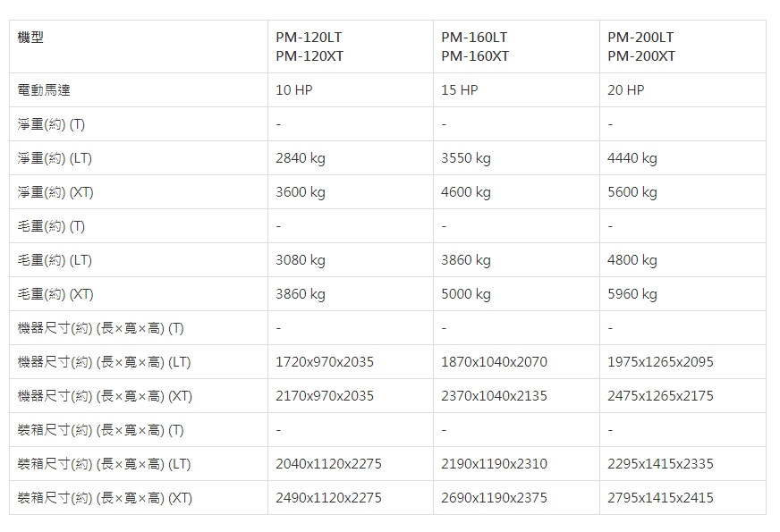This screenshot has height=532, width=780.
Task: Click the 4800 kg gross weight cell
Action: 632,260
